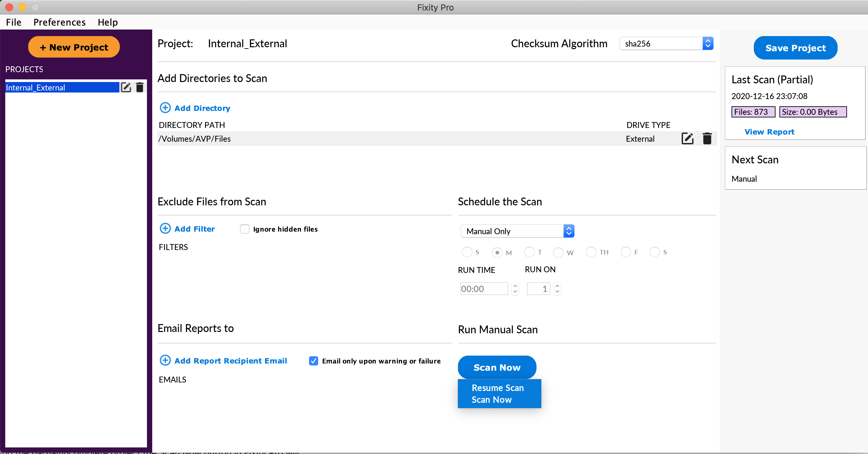Click the /Volumes/AVP/Files directory path

(x=195, y=139)
